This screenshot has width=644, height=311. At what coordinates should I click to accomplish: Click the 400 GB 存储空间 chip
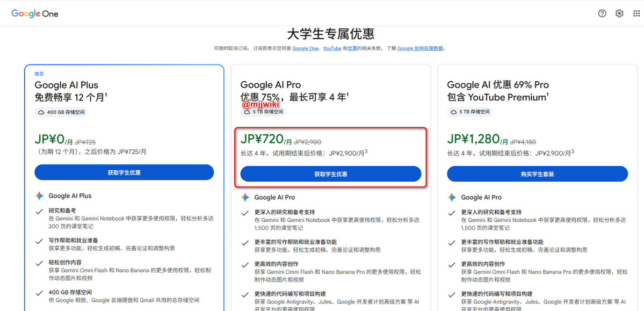62,112
